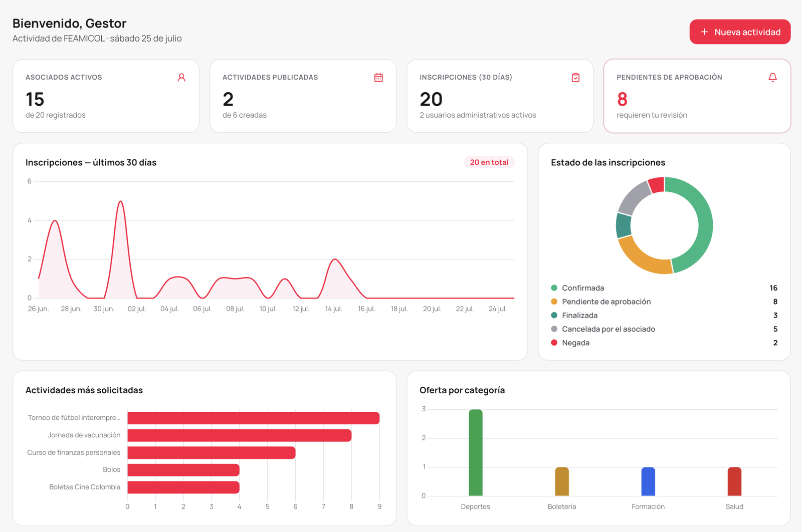Click the red Salud category bar
This screenshot has width=802, height=532.
coord(734,481)
